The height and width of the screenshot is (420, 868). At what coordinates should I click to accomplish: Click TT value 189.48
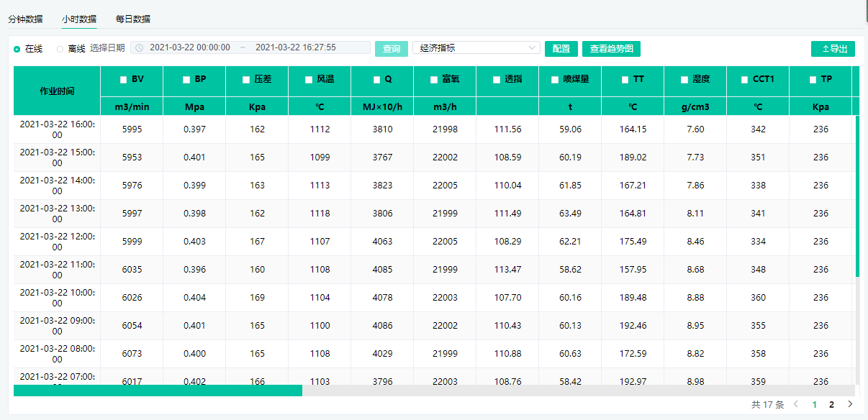[x=633, y=298]
